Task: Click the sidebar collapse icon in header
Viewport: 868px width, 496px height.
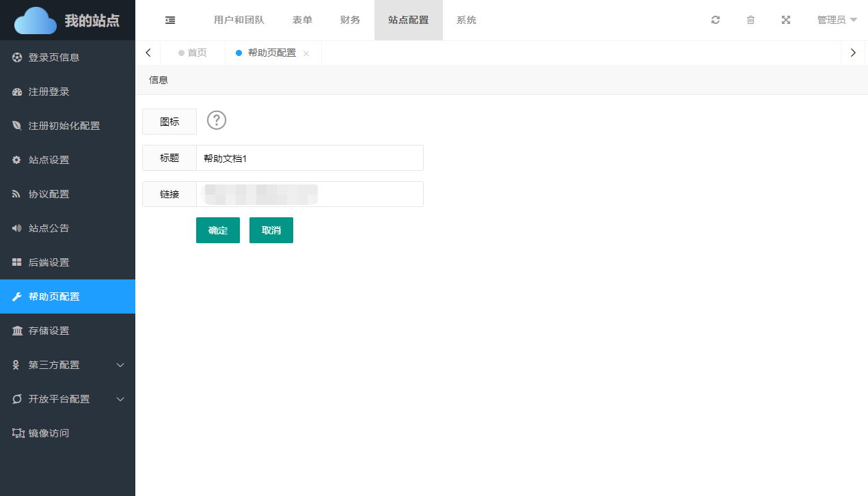Action: coord(170,20)
